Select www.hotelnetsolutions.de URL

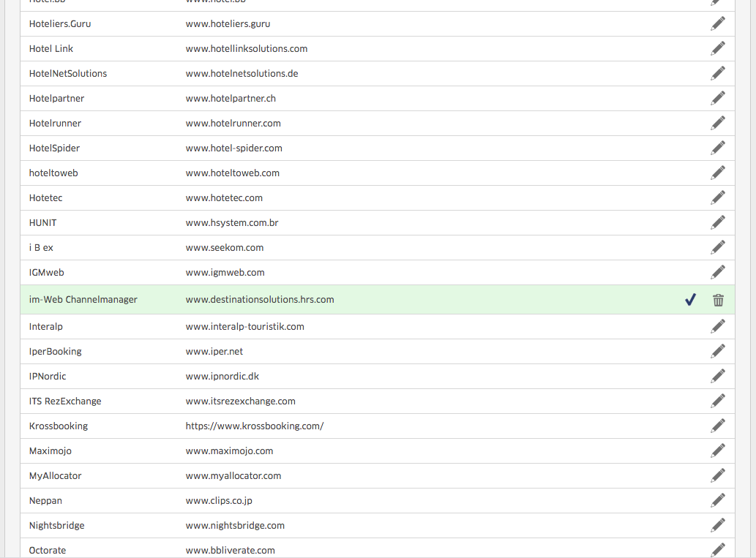[242, 74]
